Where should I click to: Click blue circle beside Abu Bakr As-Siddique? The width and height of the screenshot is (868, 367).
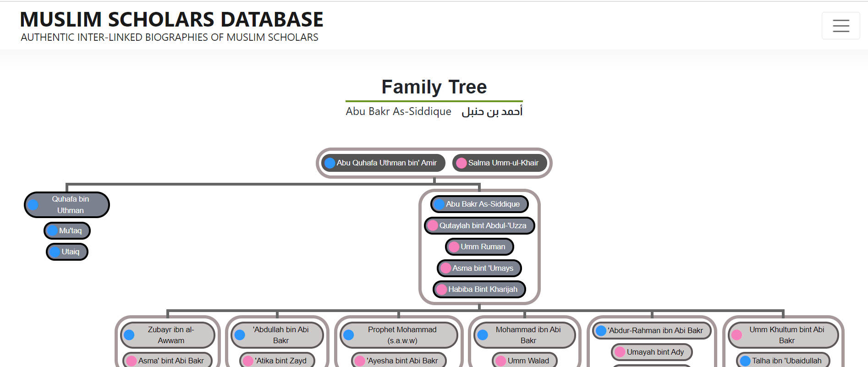coord(439,204)
